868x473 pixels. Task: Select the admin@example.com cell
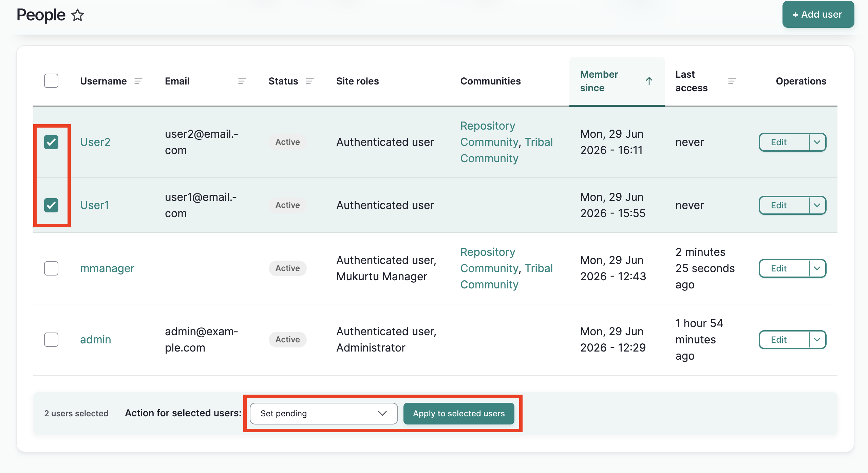pyautogui.click(x=202, y=339)
